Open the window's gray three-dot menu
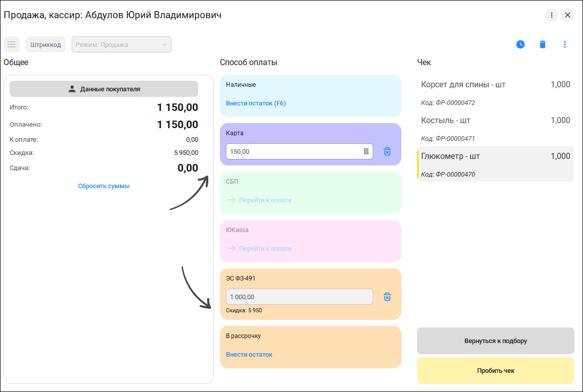Viewport: 583px width, 392px height. pyautogui.click(x=551, y=15)
